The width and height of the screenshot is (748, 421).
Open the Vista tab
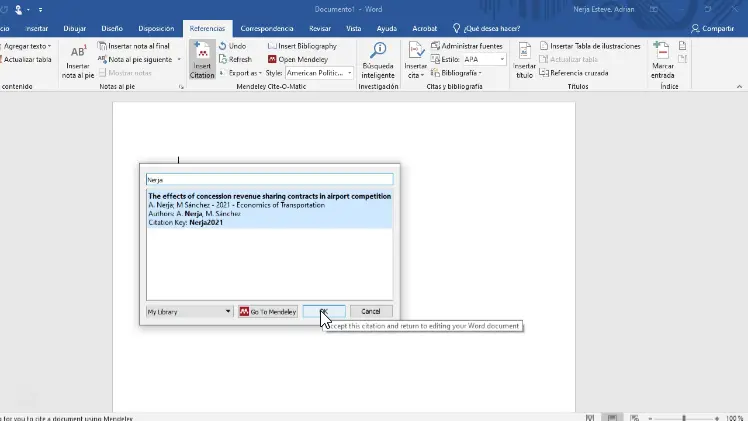click(x=353, y=29)
